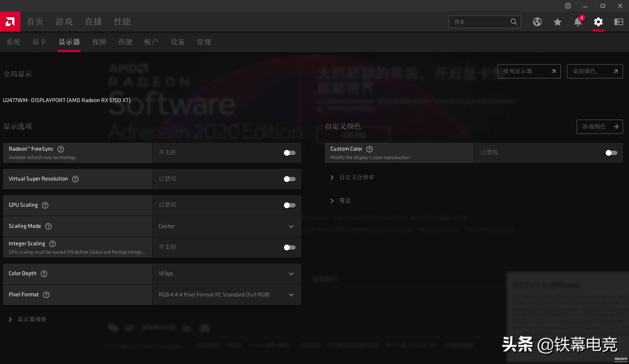The image size is (629, 364).
Task: Open the notifications bell icon
Action: pyautogui.click(x=578, y=22)
